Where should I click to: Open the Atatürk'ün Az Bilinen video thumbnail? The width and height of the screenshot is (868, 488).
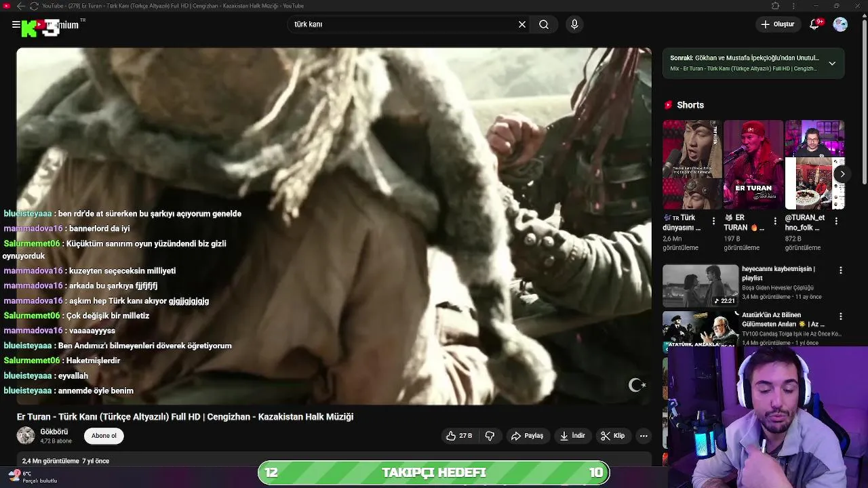click(x=701, y=329)
